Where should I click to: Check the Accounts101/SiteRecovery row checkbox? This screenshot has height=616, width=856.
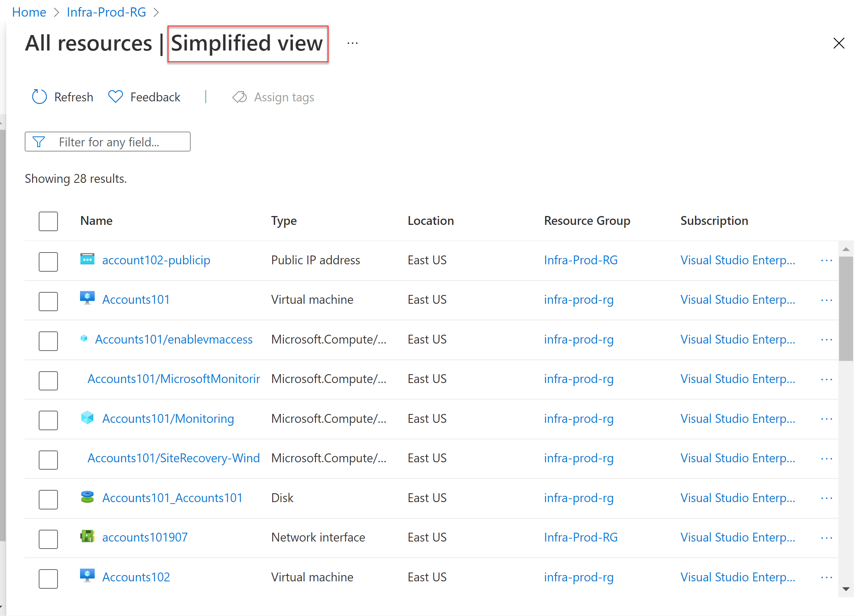tap(48, 459)
